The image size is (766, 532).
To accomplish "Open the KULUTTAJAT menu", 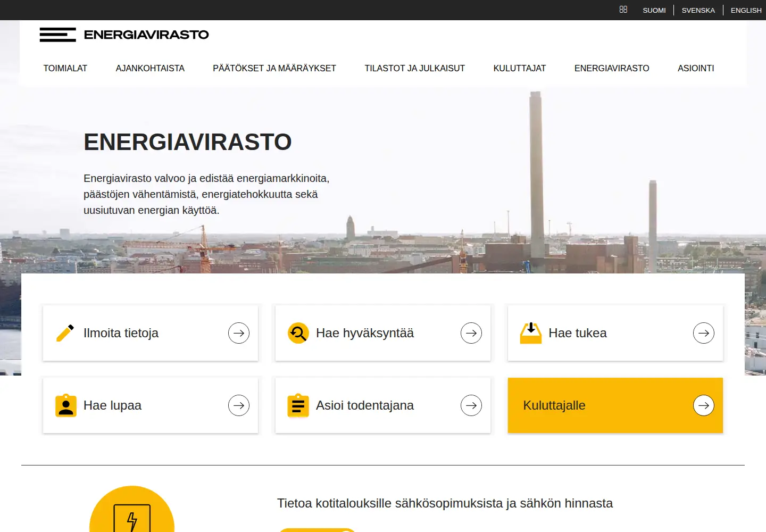I will pos(520,68).
